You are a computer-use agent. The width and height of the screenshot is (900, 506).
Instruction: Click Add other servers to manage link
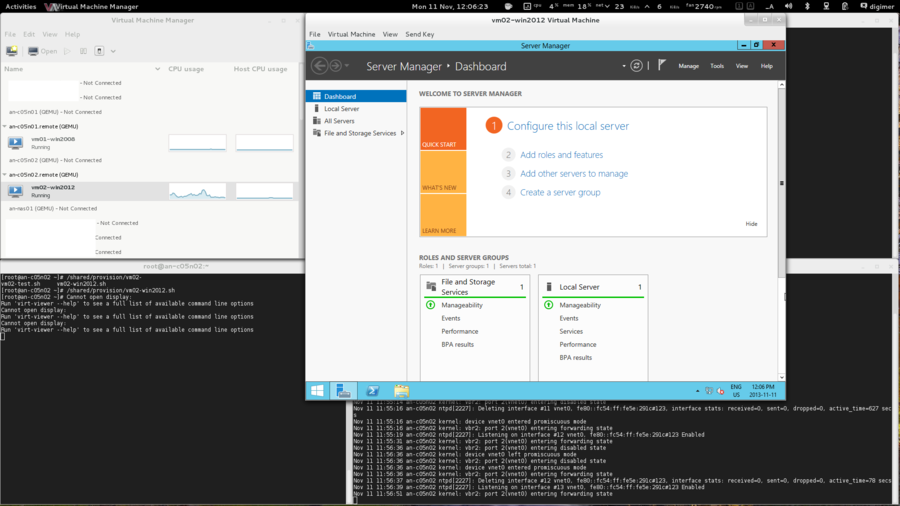574,173
